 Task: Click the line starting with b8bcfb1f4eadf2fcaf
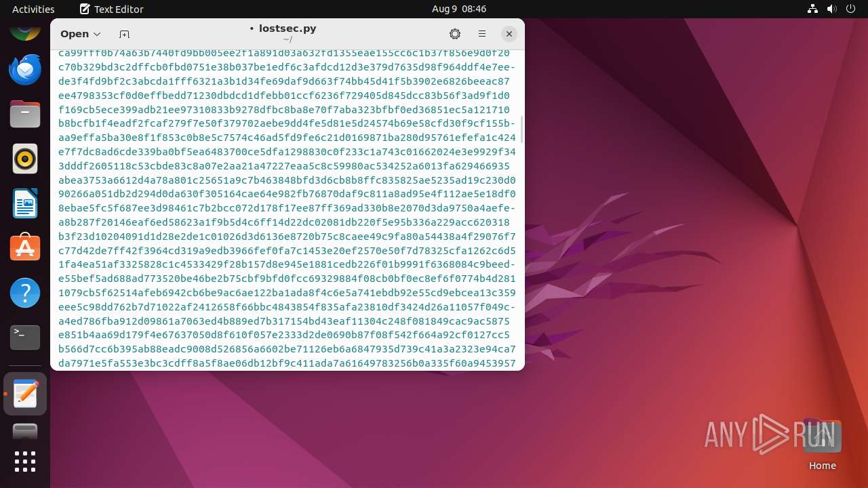click(x=287, y=123)
